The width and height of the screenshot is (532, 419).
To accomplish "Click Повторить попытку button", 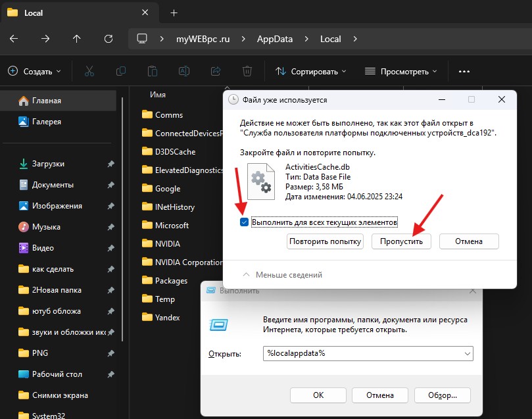I will click(x=325, y=241).
